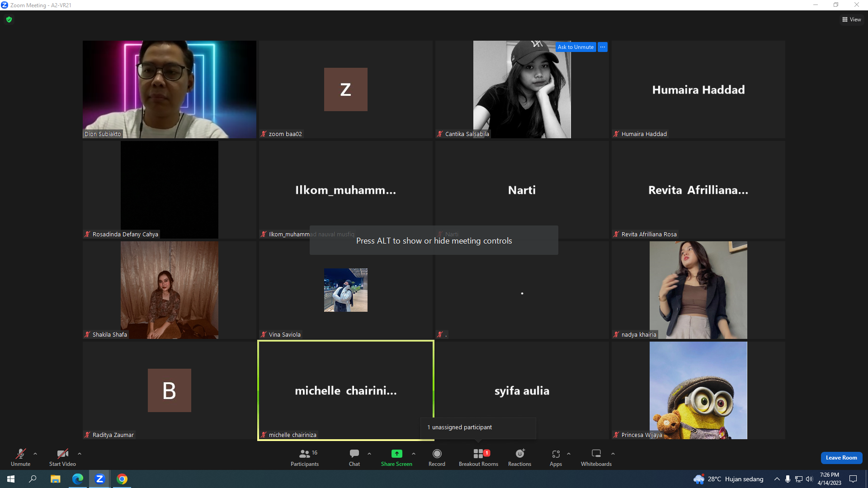Start recording with the Record button
The width and height of the screenshot is (868, 488).
(437, 457)
